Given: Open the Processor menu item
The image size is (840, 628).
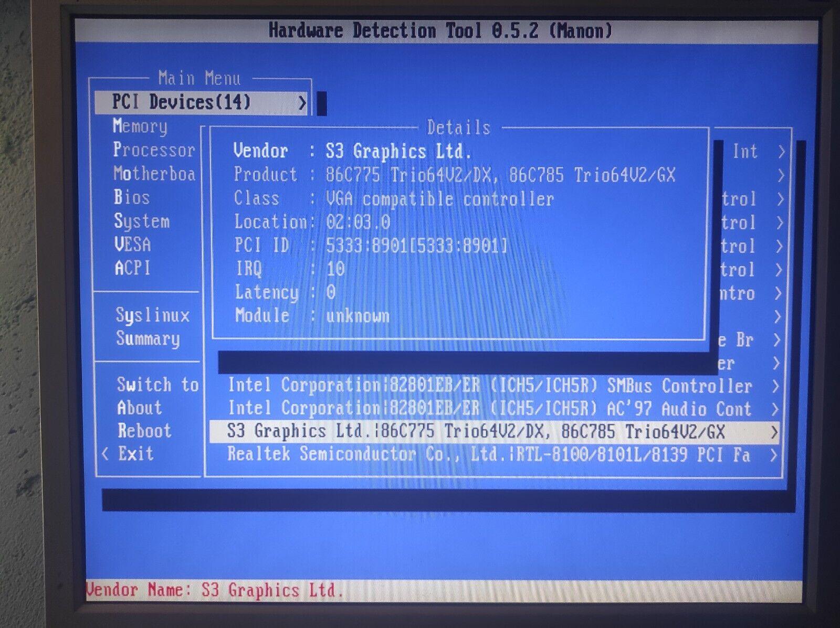Looking at the screenshot, I should tap(154, 150).
